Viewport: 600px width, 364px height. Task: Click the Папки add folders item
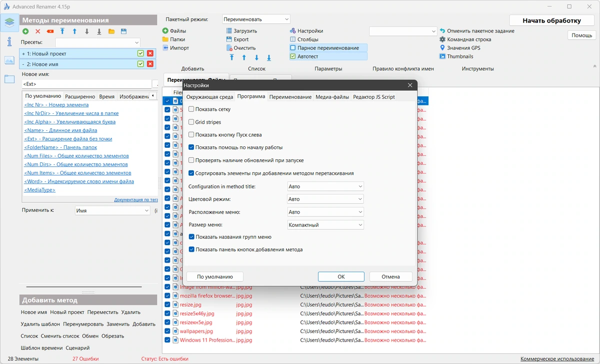[173, 39]
